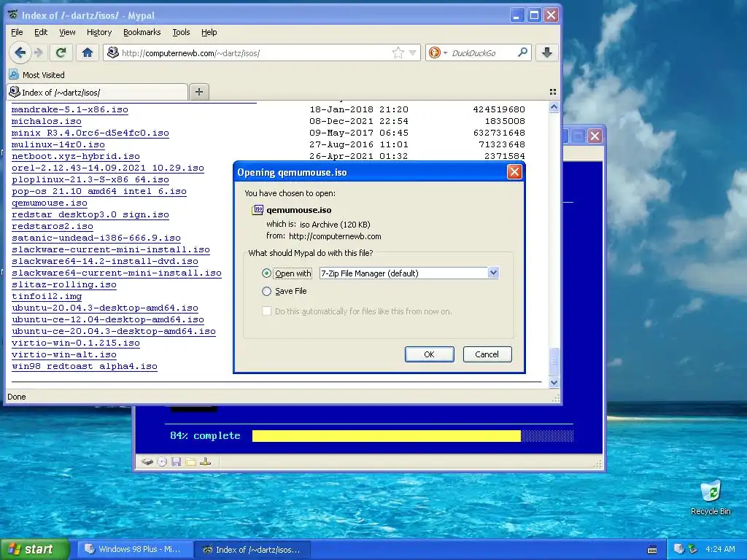This screenshot has height=560, width=747.
Task: Click the page scrollbar down arrow
Action: click(554, 382)
